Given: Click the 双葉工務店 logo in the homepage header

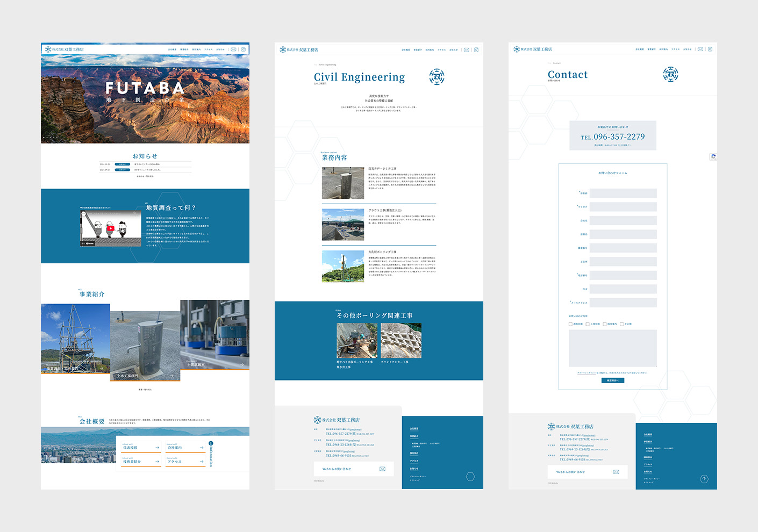Looking at the screenshot, I should tap(65, 49).
